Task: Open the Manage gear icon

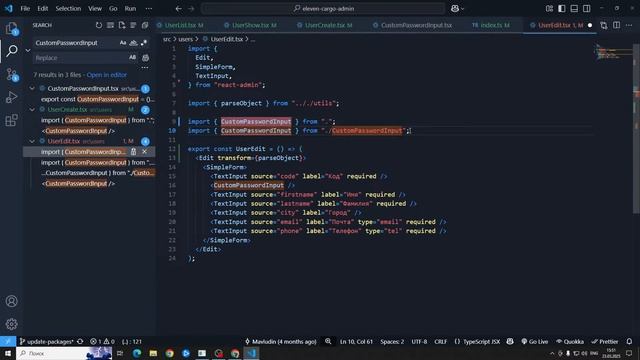Action: coord(11,324)
